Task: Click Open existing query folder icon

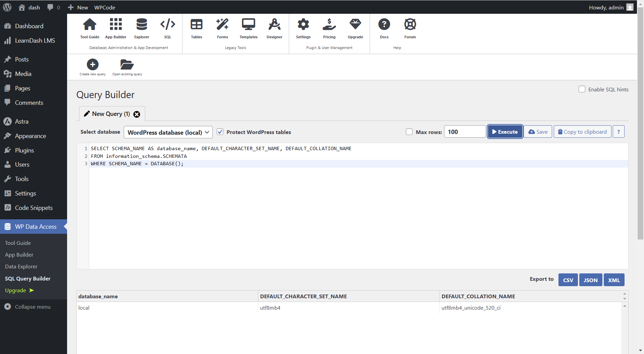Action: coord(127,64)
